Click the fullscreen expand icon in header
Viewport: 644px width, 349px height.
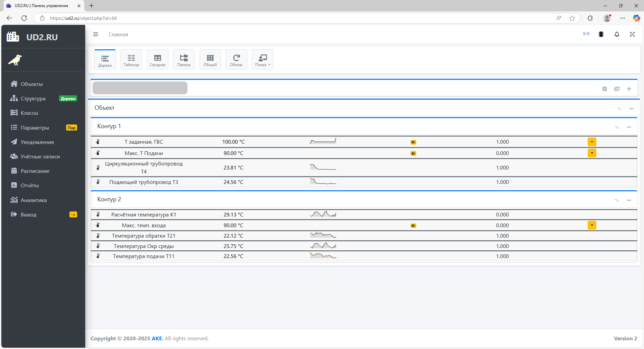click(x=632, y=34)
